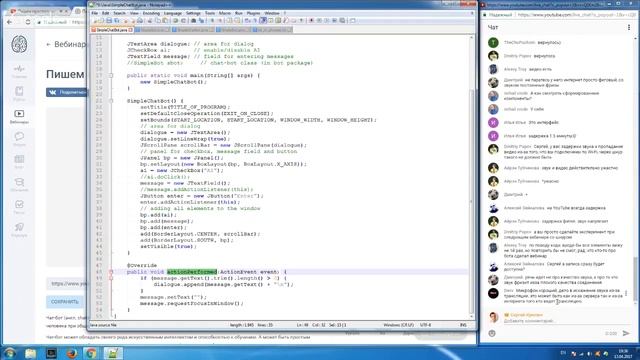Click the СОХРАНИТЬ button on the webpage
Image resolution: width=640 pixels, height=360 pixels.
[x=65, y=302]
